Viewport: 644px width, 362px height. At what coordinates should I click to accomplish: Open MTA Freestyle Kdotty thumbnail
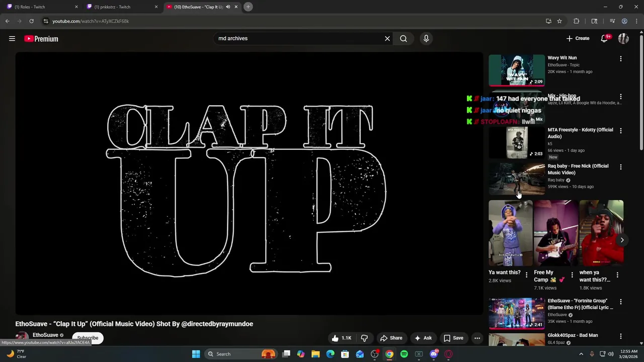(x=516, y=142)
